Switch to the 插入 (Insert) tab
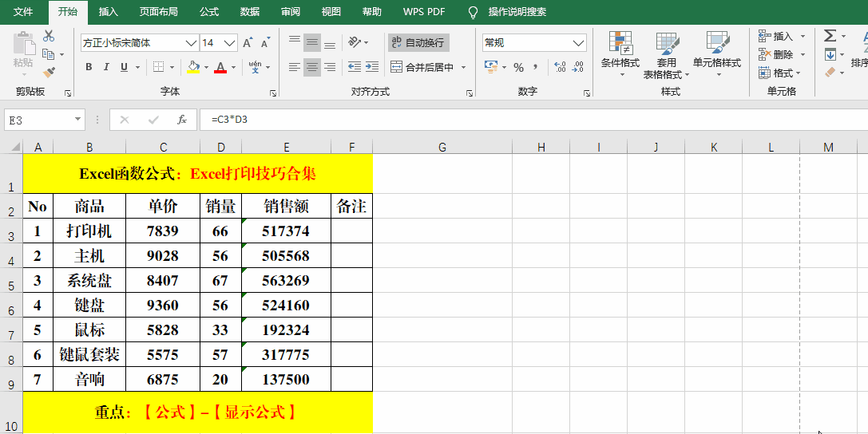The width and height of the screenshot is (868, 434). click(x=108, y=12)
